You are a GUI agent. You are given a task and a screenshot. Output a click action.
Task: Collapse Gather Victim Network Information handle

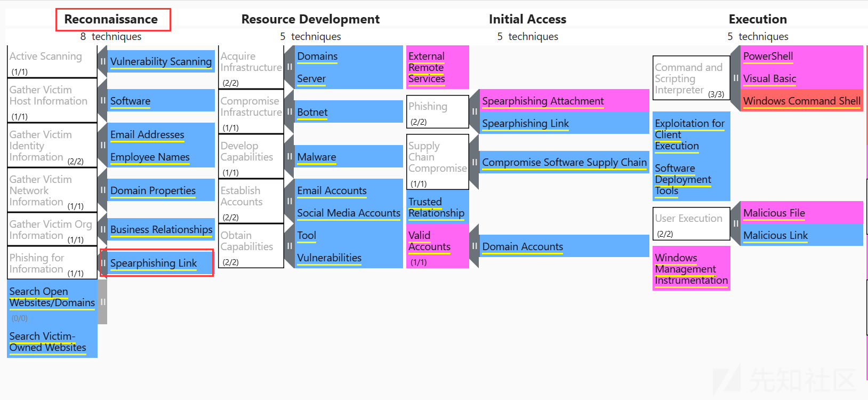102,190
